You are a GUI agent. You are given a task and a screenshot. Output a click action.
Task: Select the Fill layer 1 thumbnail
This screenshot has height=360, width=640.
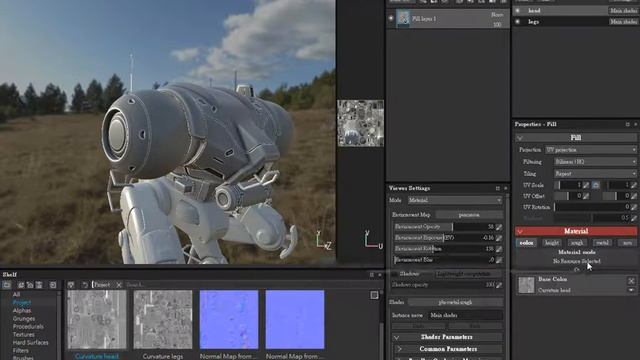[403, 18]
